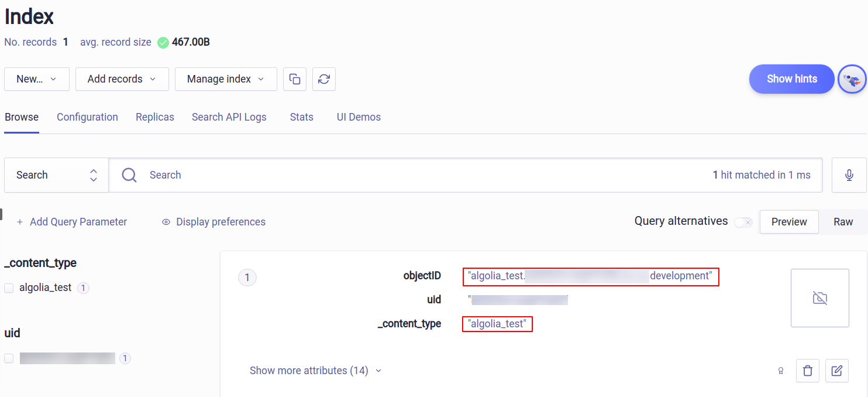Viewport: 868px width, 397px height.
Task: Switch to Raw view
Action: click(x=843, y=222)
